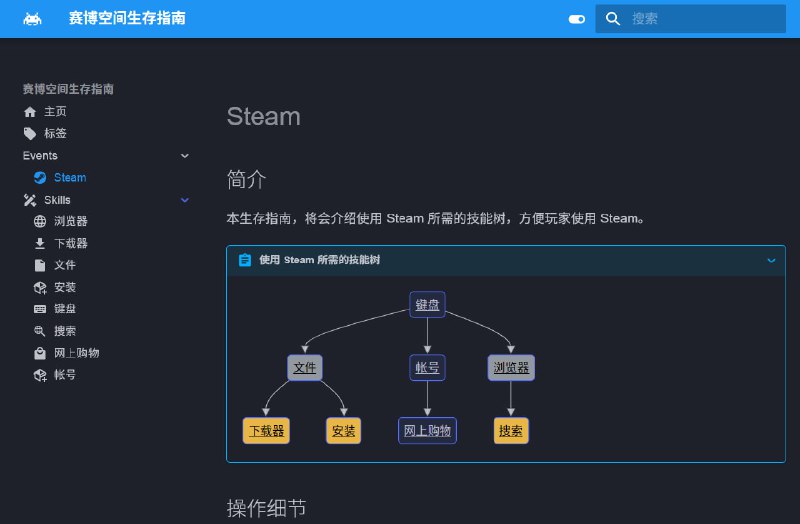The width and height of the screenshot is (800, 524).
Task: Click the 赛博空间生存指南 header title
Action: click(126, 18)
